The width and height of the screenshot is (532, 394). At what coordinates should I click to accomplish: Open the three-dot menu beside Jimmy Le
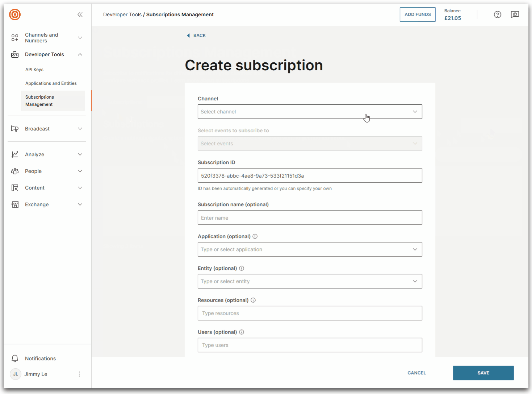79,374
